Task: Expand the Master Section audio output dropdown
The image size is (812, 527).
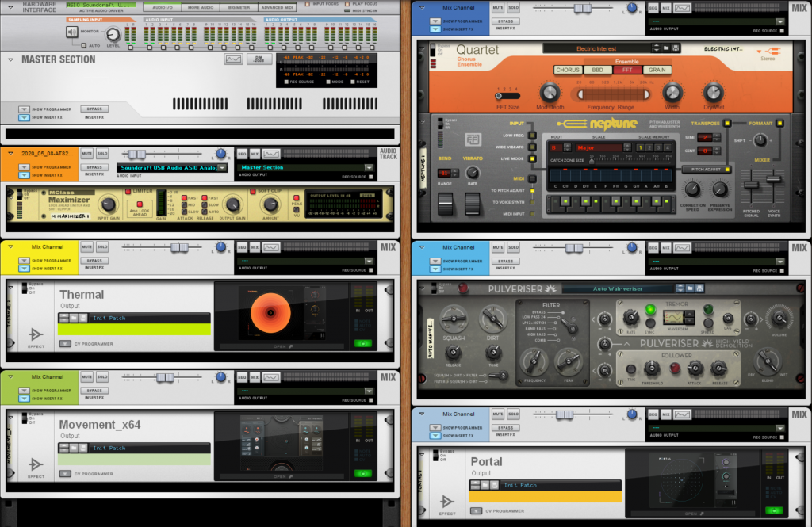Action: click(x=369, y=167)
